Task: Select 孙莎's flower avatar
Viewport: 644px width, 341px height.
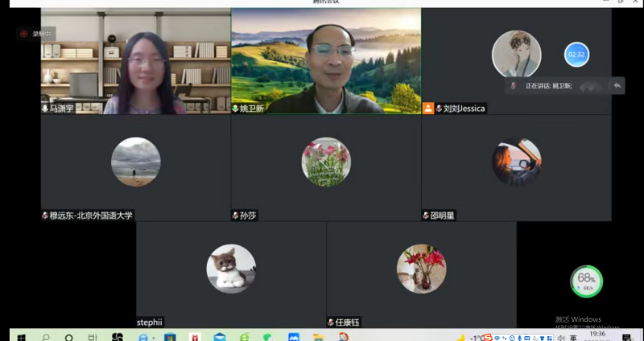Action: pos(326,162)
